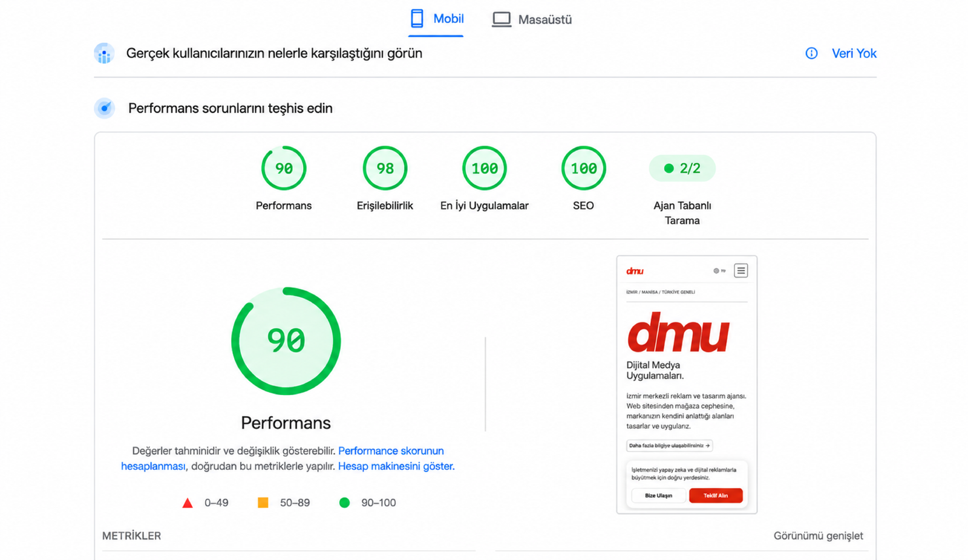Click the Erişilebilirlik label

pyautogui.click(x=385, y=206)
